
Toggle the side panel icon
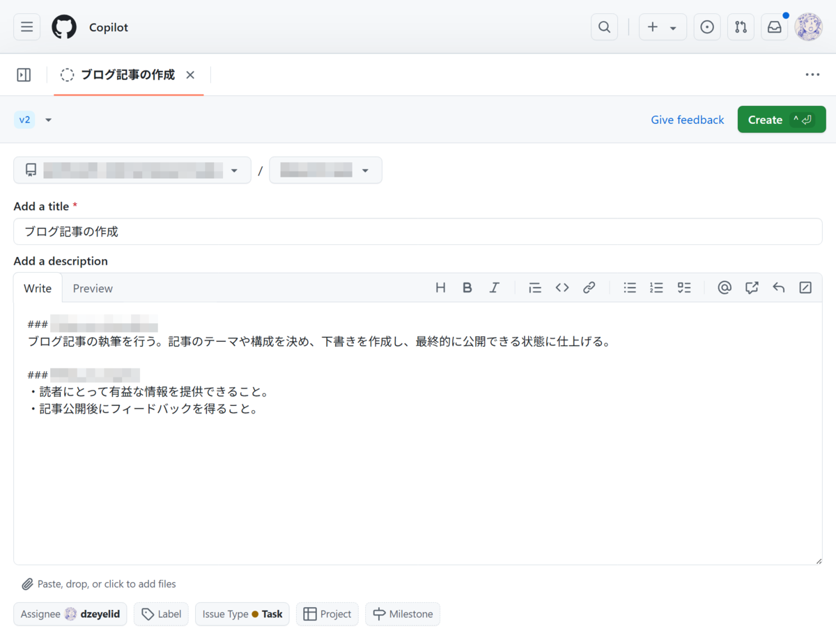(24, 74)
